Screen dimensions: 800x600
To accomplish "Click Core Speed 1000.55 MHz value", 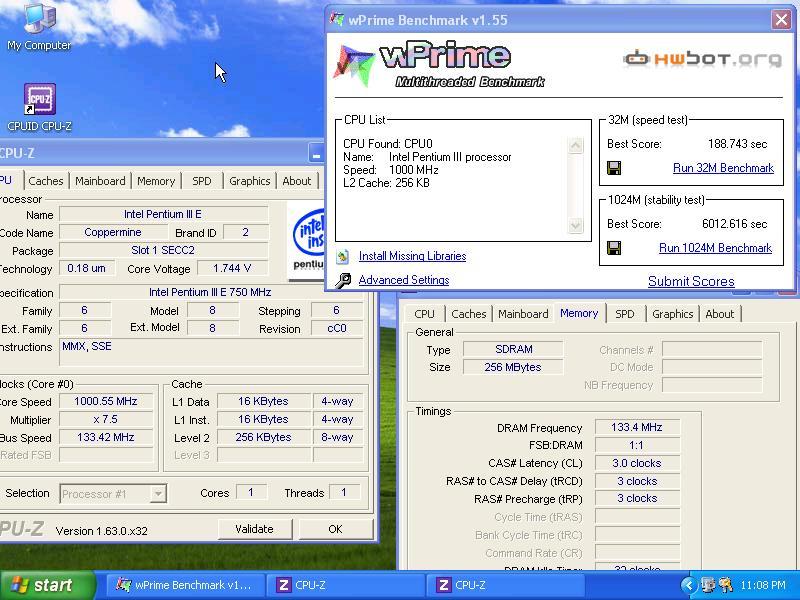I will [106, 402].
